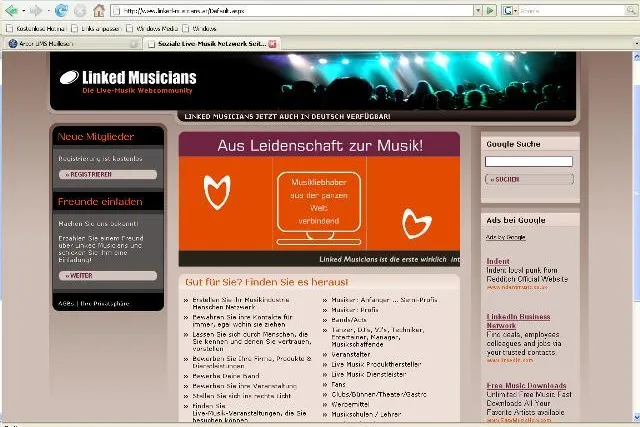This screenshot has width=640, height=427.
Task: Click the Neue Mitglieder heading
Action: (x=96, y=137)
